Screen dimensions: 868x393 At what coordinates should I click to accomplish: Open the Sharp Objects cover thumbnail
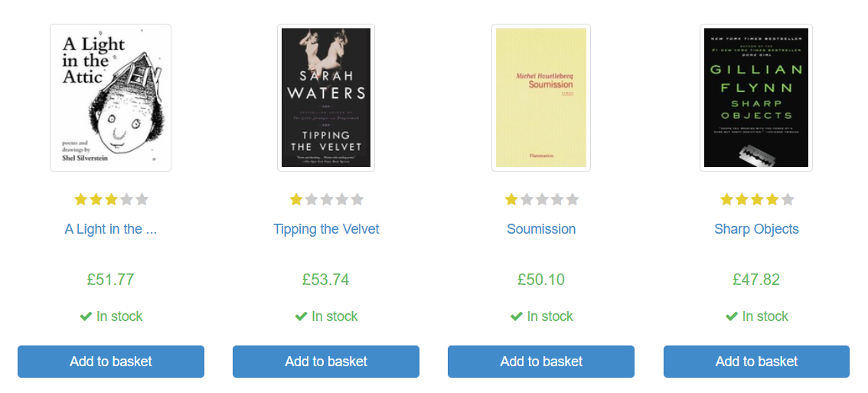pyautogui.click(x=756, y=97)
